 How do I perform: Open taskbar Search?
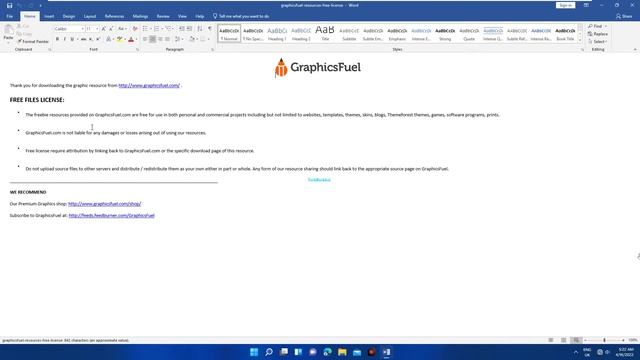pos(269,352)
